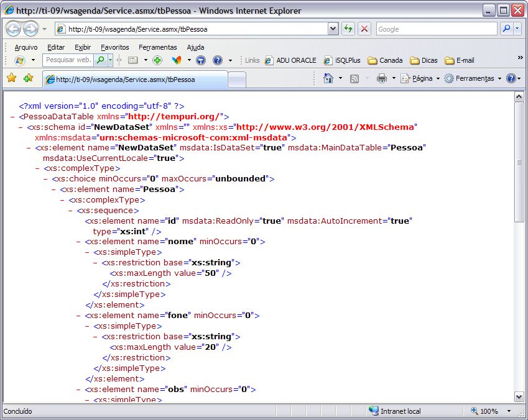Add this page to favorites
528x420 pixels.
28,79
